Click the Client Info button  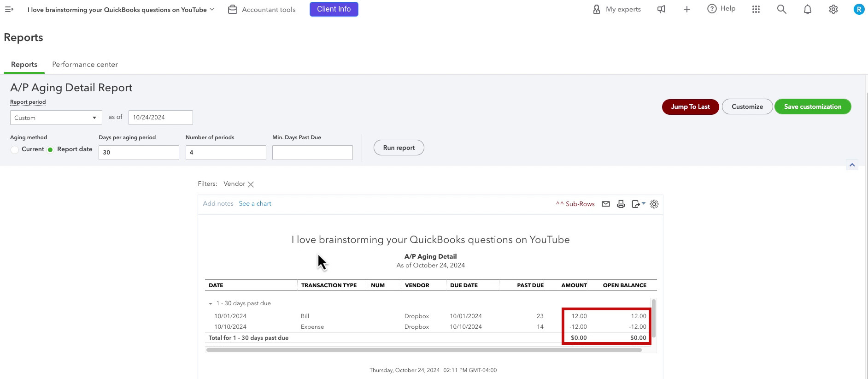pyautogui.click(x=334, y=9)
